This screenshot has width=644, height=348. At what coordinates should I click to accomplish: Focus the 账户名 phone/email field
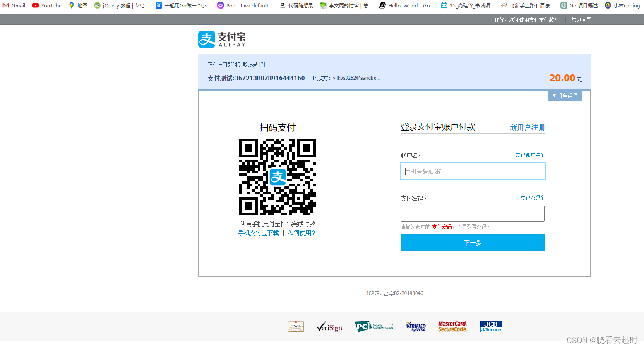473,171
